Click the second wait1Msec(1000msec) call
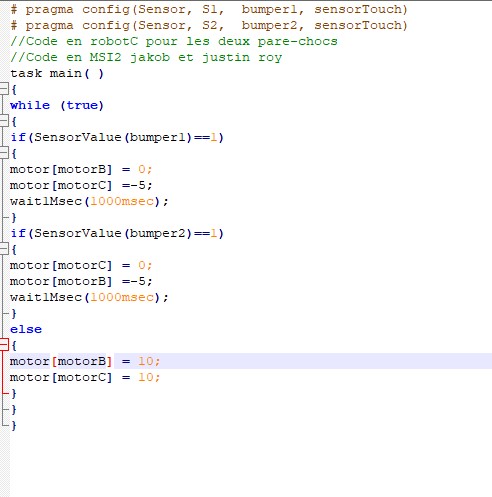This screenshot has height=497, width=492. tap(89, 297)
